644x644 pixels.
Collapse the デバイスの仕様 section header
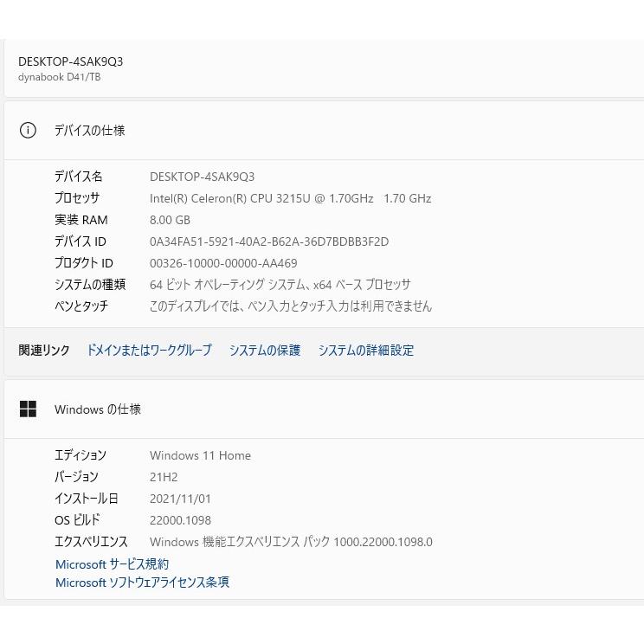[x=324, y=131]
